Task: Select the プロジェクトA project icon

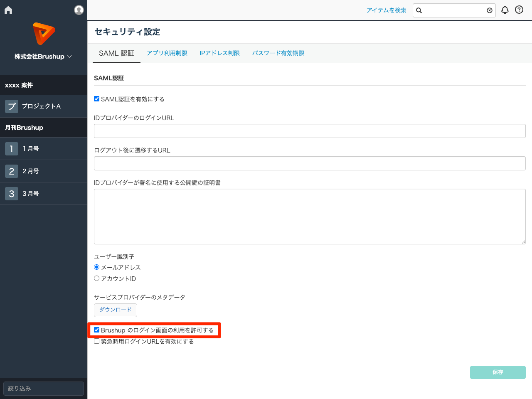Action: pos(12,106)
